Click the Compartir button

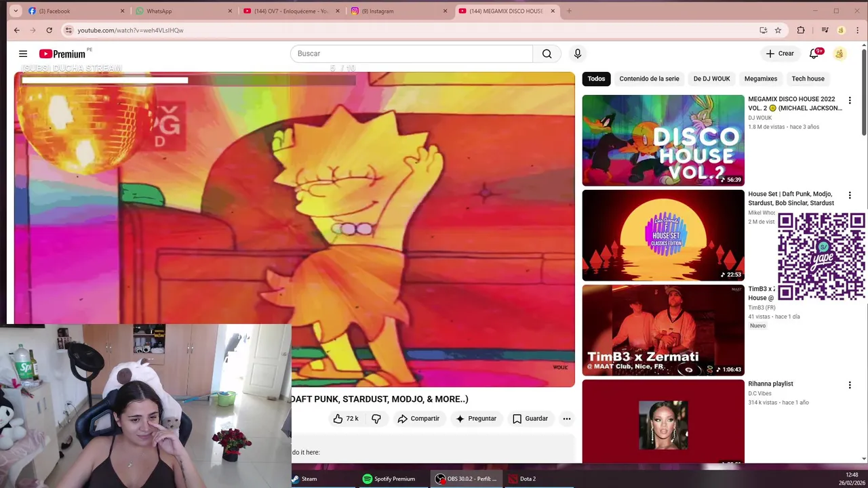coord(418,419)
